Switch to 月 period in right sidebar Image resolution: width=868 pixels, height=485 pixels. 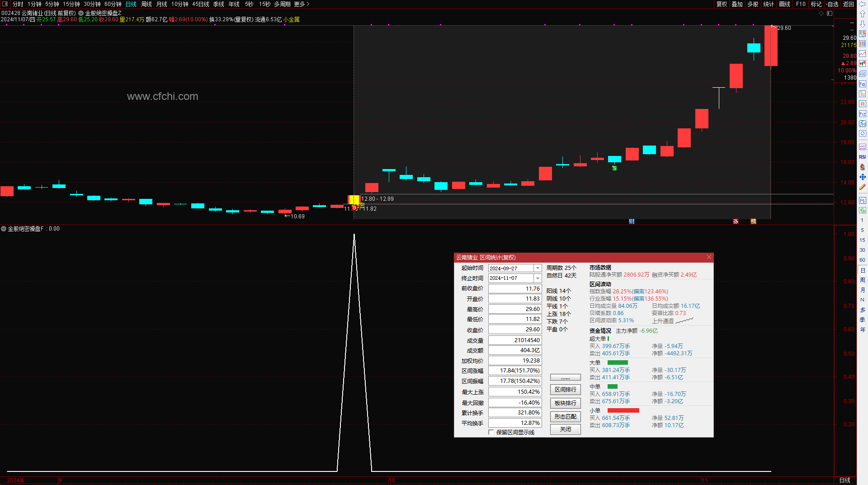pos(863,290)
